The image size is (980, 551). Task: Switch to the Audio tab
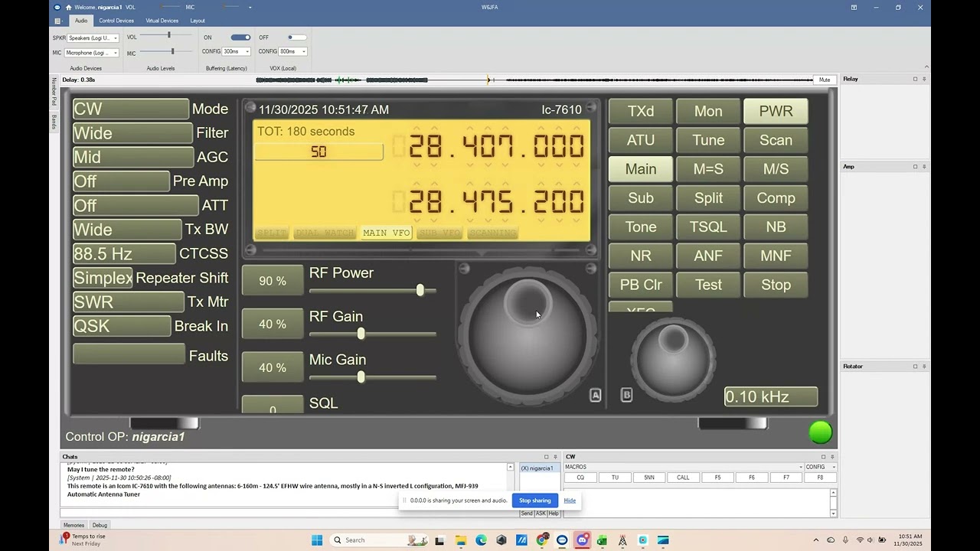(81, 21)
